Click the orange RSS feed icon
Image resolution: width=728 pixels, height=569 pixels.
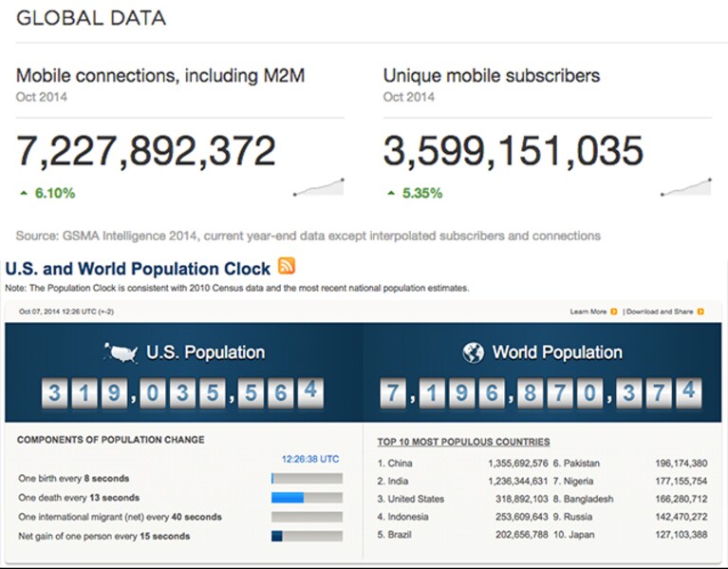click(x=287, y=266)
